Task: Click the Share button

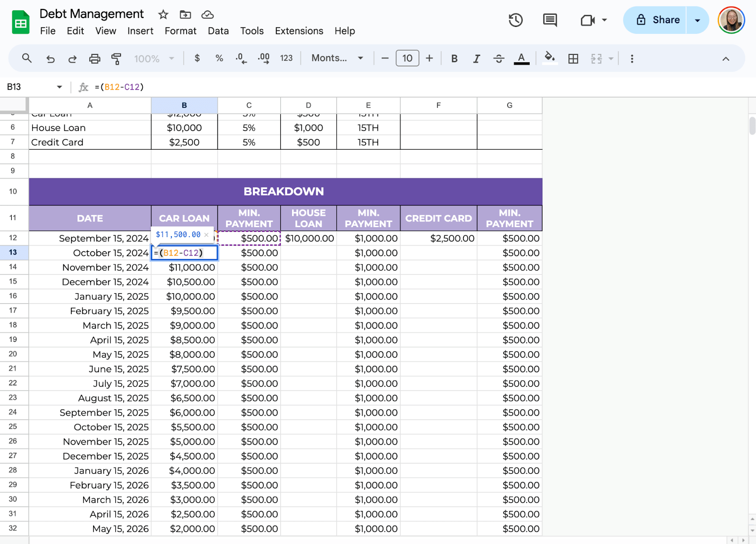Action: (655, 20)
